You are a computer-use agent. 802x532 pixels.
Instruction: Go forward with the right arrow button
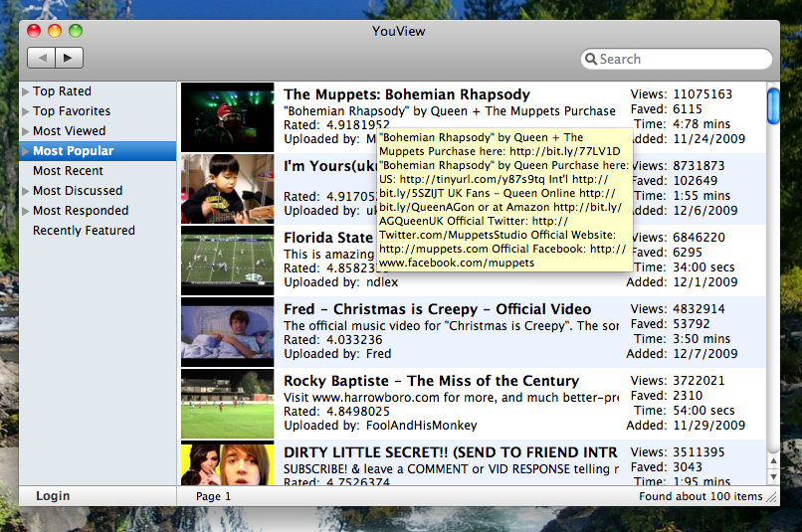pos(69,58)
